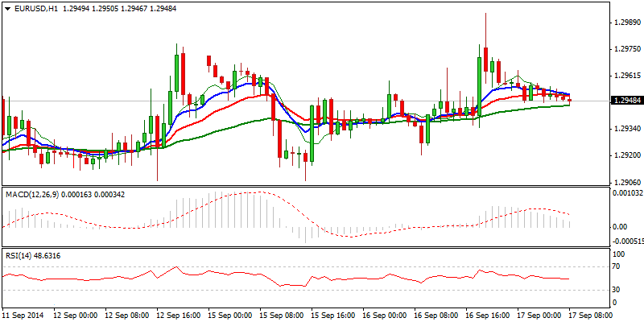Click the RSI 30 level label
Screen dimensions: 644x322
617,290
